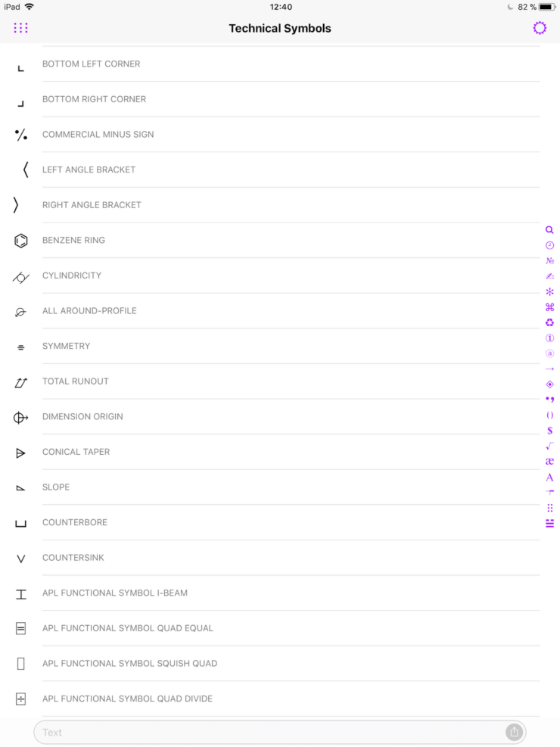Viewport: 560px width, 747px height.
Task: Jump to command key symbol section
Action: click(x=549, y=307)
